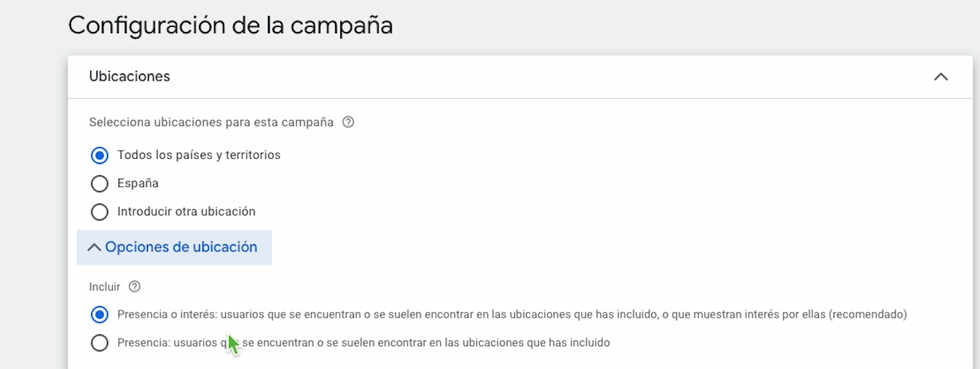
Task: Choose the España radio button
Action: pyautogui.click(x=100, y=183)
